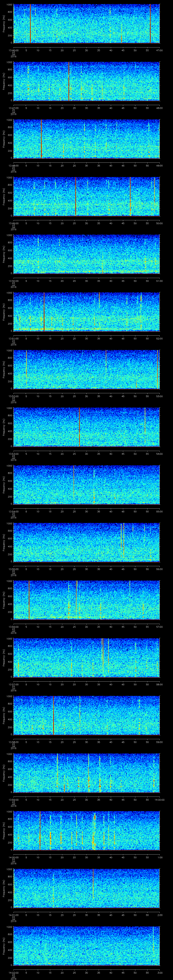
Task: Click the 13:47:00 start time label
Action: tap(14, 108)
